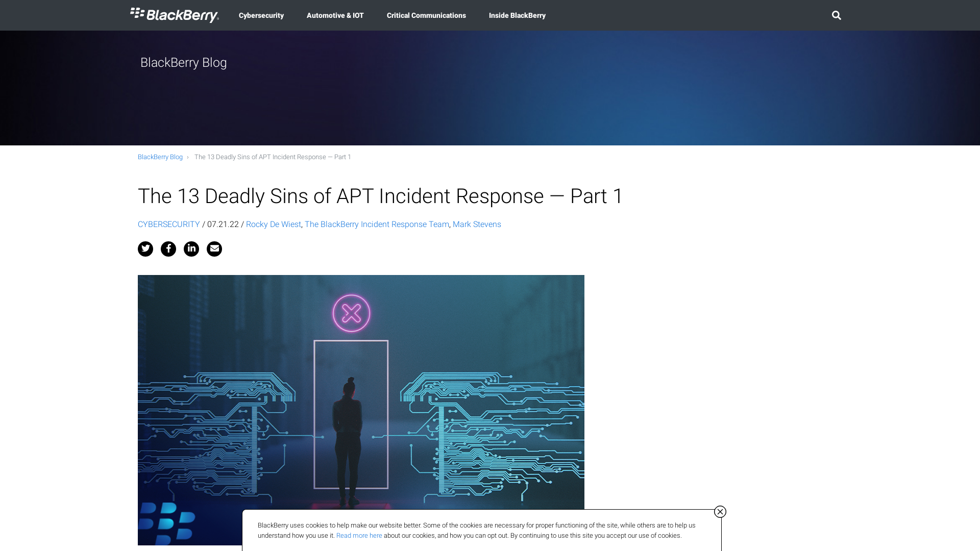The width and height of the screenshot is (980, 551).
Task: Open the Cybersecurity navigation menu
Action: (261, 15)
